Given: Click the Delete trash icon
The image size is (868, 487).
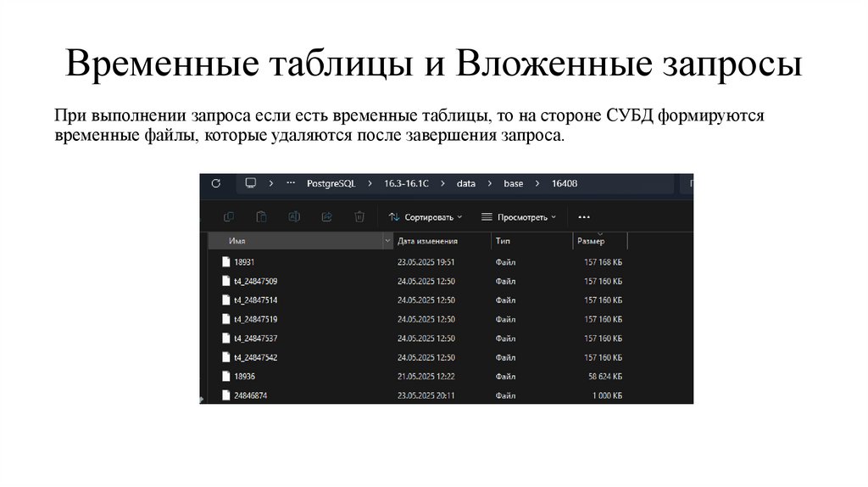Looking at the screenshot, I should (x=359, y=216).
